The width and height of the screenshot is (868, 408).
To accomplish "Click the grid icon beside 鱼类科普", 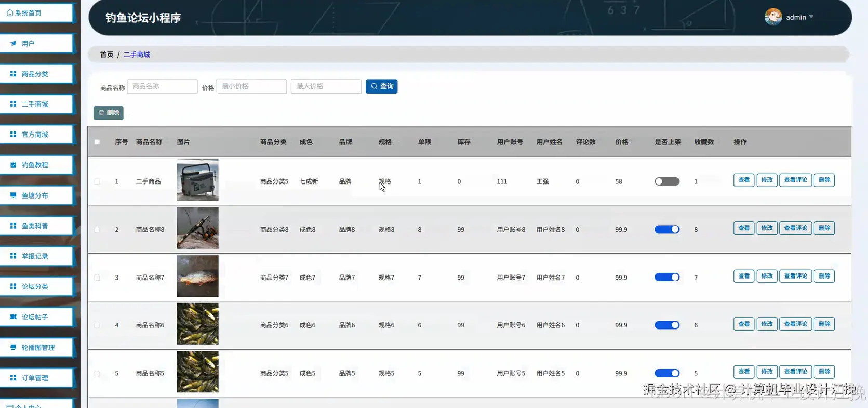I will pyautogui.click(x=13, y=226).
